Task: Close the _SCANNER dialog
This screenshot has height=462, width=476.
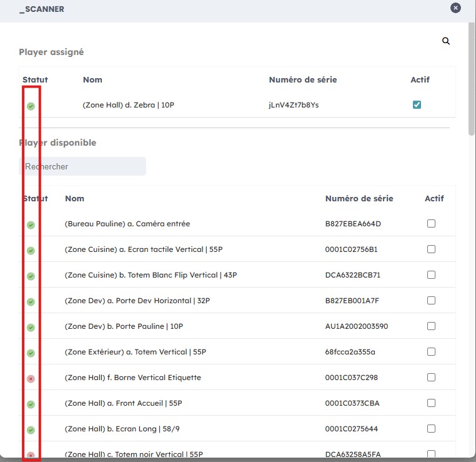Action: point(456,8)
